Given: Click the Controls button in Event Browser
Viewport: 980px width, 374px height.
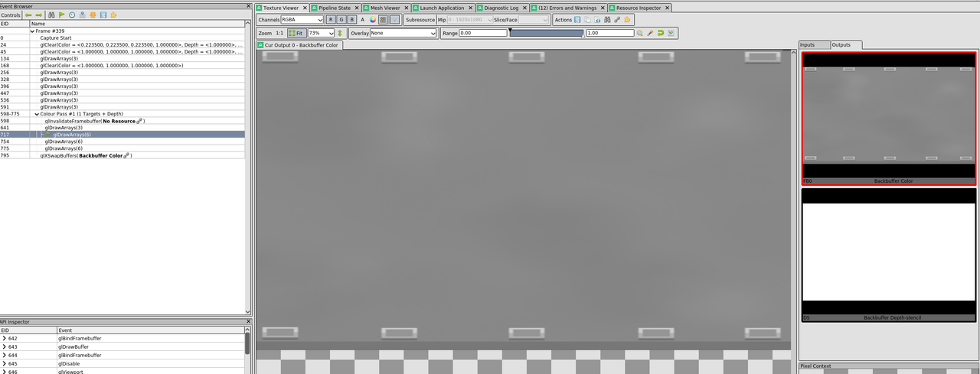Looking at the screenshot, I should pyautogui.click(x=11, y=15).
